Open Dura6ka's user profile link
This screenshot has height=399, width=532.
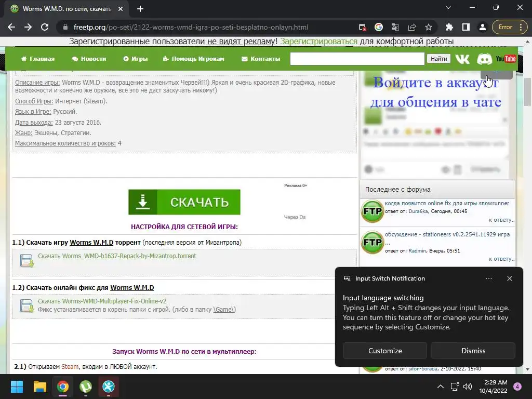pyautogui.click(x=418, y=211)
